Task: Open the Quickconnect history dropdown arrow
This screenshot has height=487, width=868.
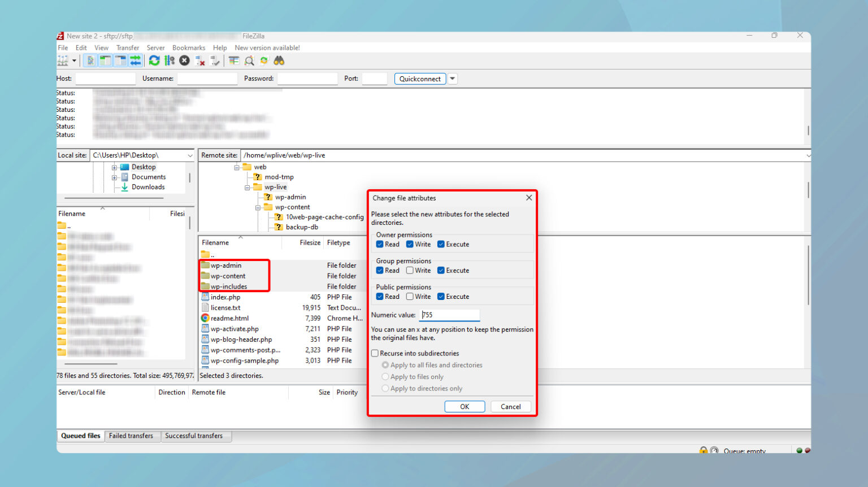Action: pyautogui.click(x=453, y=79)
